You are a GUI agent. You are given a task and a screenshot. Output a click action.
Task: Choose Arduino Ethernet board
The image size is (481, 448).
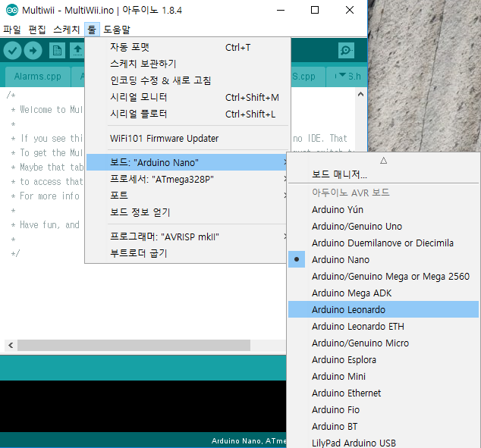(x=383, y=393)
